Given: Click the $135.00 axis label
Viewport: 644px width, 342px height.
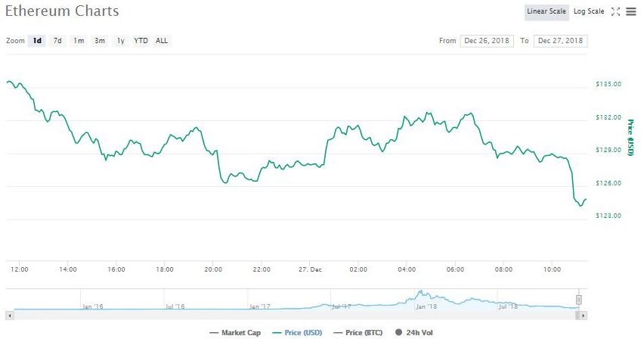Looking at the screenshot, I should [608, 84].
